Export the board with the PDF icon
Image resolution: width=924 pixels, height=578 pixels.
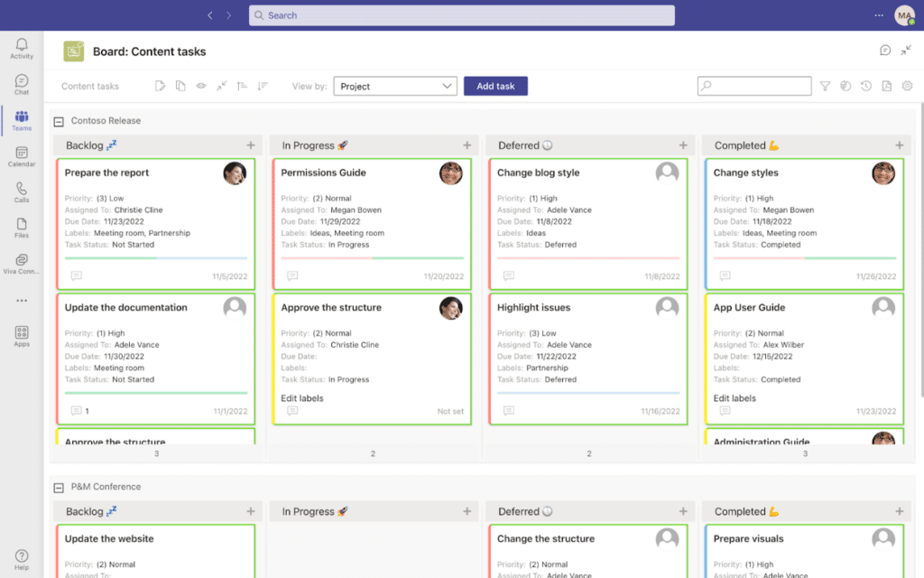886,86
